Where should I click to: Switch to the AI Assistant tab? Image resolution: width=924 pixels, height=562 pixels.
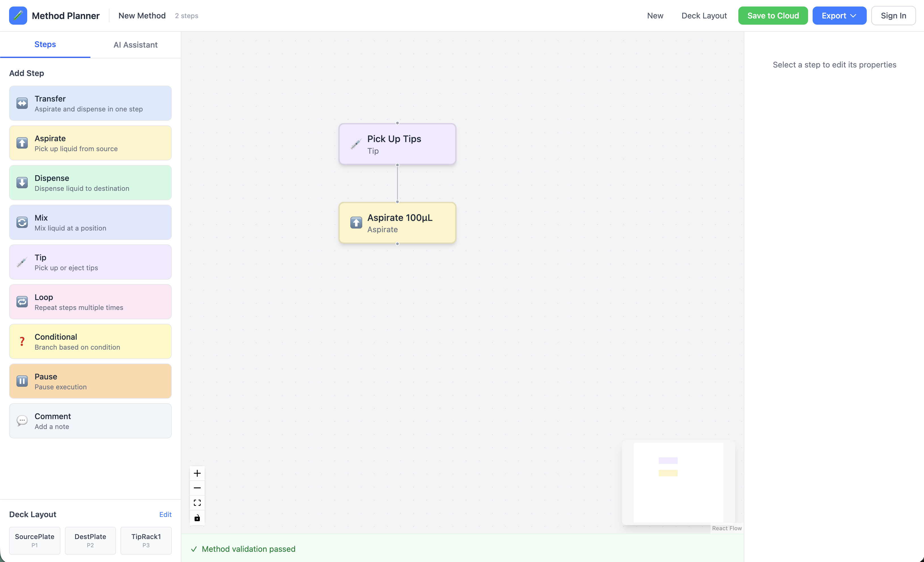[x=135, y=45]
